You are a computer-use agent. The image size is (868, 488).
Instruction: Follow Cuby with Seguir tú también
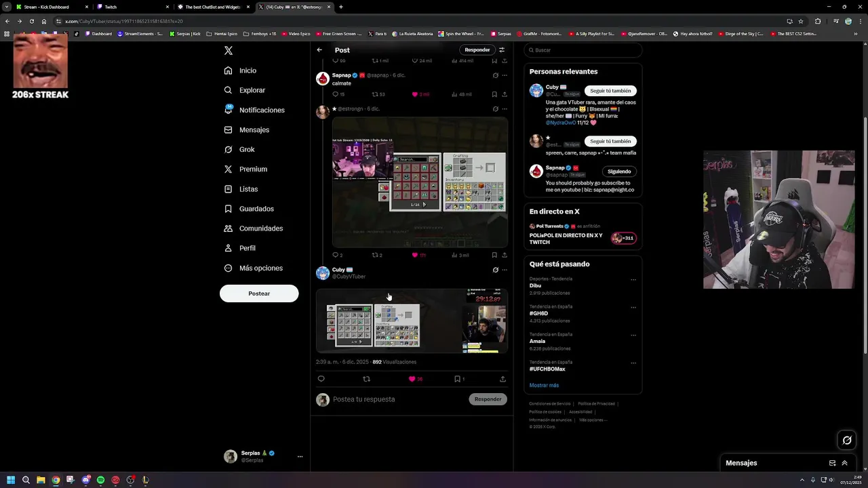(610, 91)
